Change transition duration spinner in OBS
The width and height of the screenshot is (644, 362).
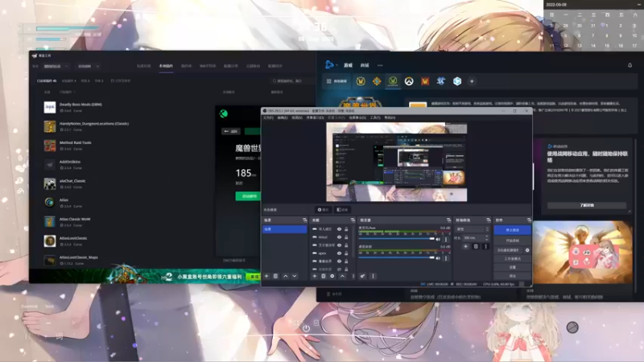(x=476, y=238)
